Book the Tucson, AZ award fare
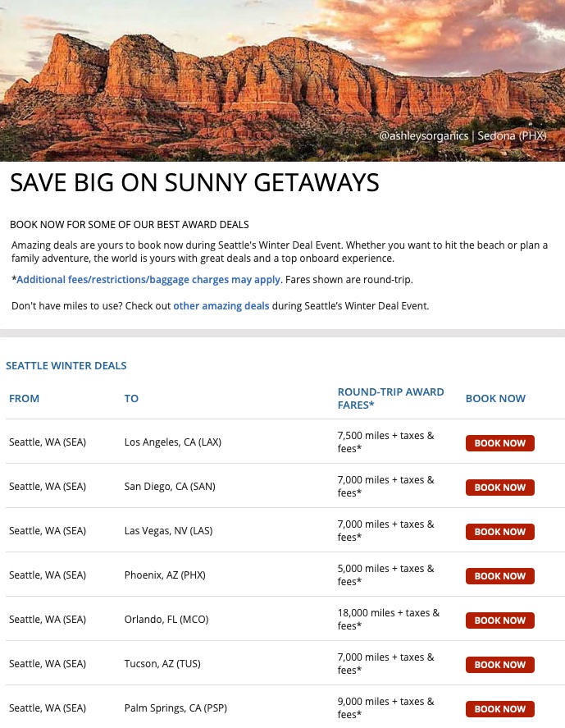 point(500,665)
